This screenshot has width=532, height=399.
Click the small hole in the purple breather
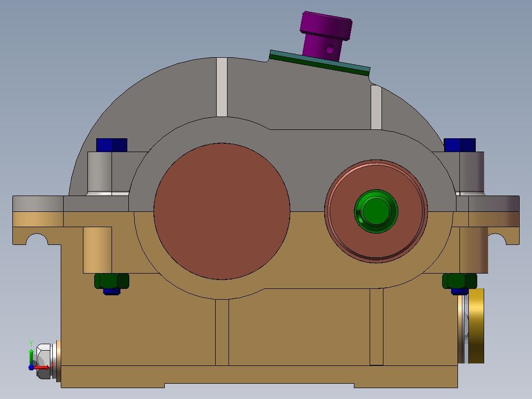point(330,49)
